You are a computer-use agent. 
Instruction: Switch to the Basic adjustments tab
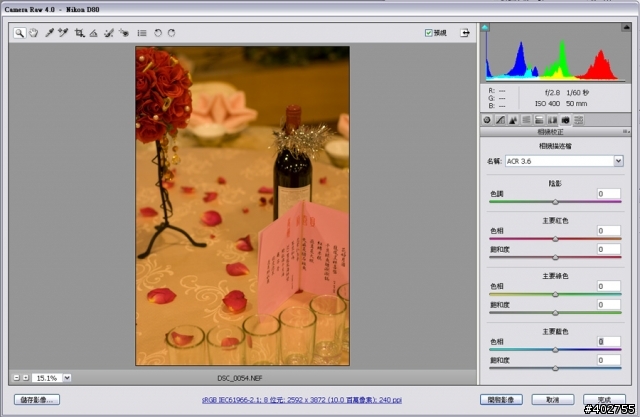point(486,120)
